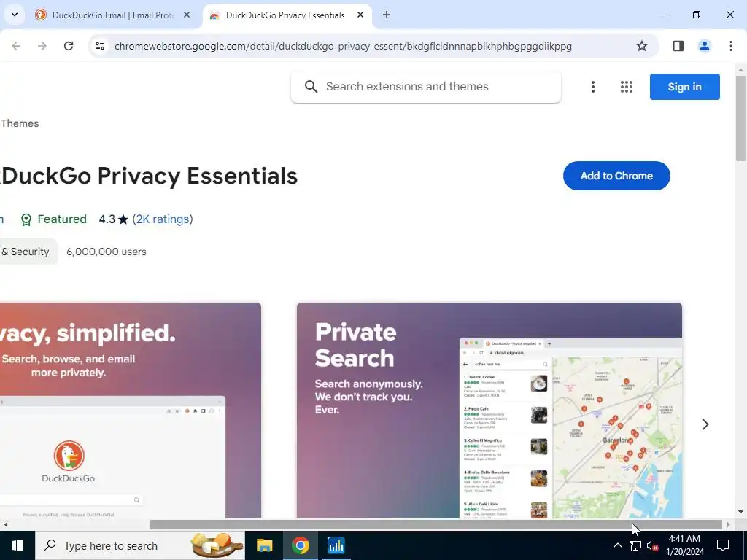Open Chrome profile menu
This screenshot has height=560, width=747.
coord(704,46)
